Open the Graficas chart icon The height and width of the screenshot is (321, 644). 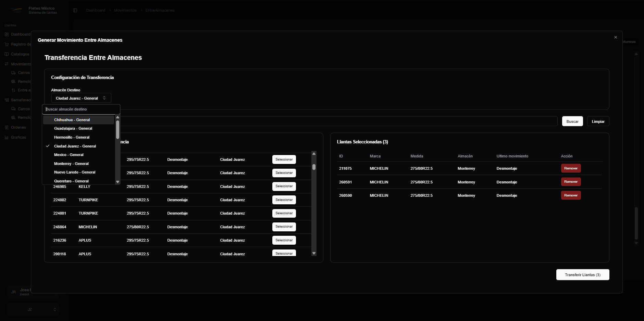tap(7, 137)
